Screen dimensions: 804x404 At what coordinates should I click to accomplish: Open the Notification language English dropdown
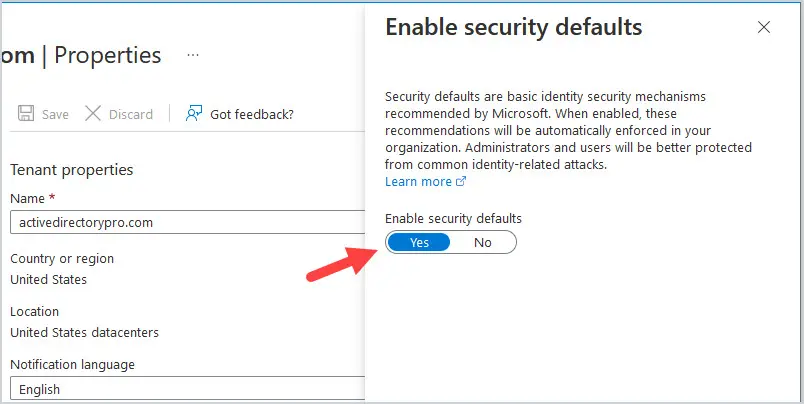point(188,389)
